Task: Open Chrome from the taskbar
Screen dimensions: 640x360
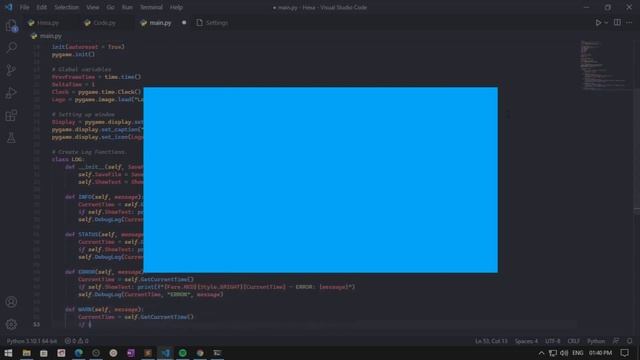Action: click(200, 353)
